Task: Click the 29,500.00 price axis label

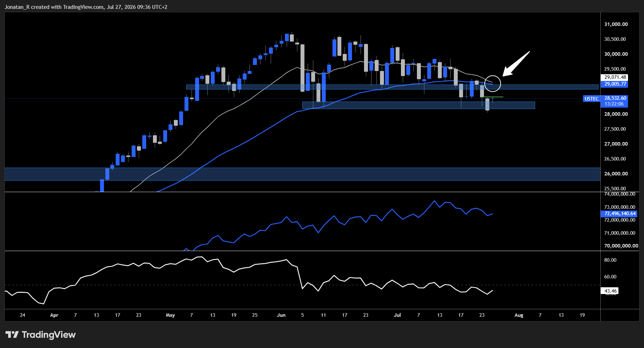Action: coord(615,69)
